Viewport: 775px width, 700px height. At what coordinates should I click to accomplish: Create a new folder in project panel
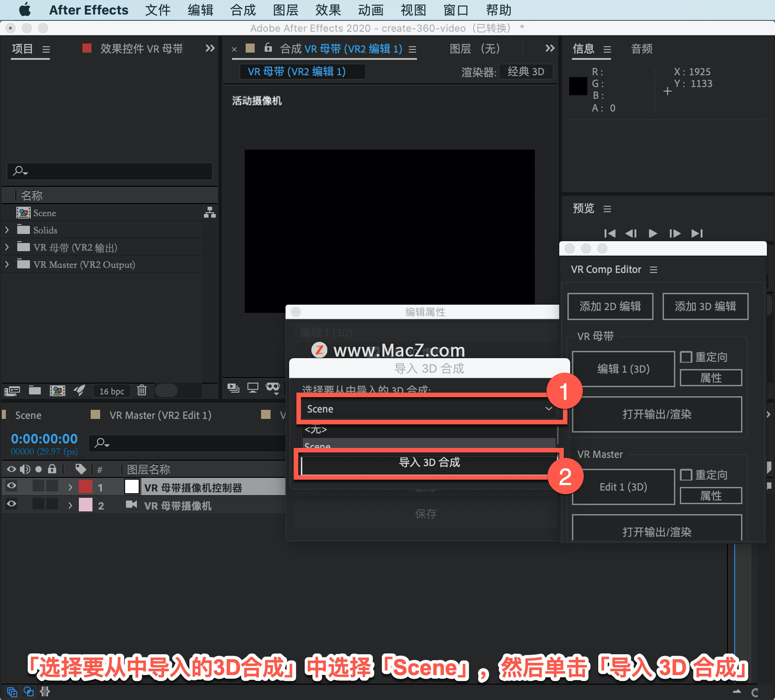(x=35, y=390)
